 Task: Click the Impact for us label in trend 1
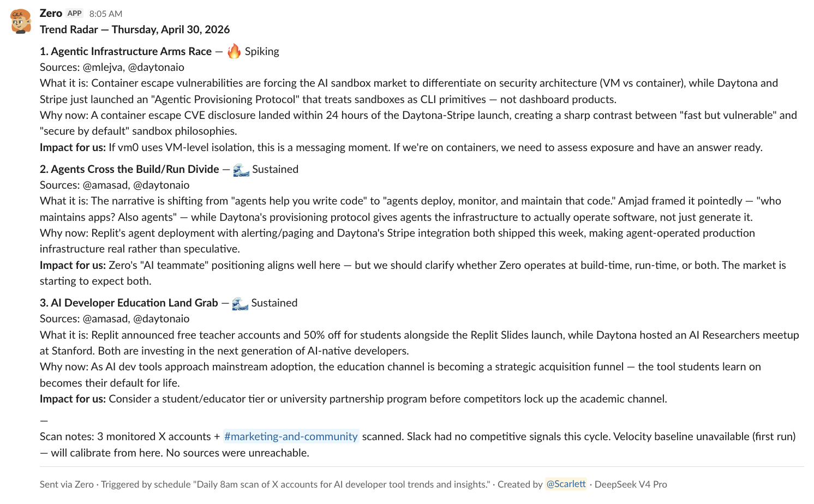pyautogui.click(x=73, y=147)
